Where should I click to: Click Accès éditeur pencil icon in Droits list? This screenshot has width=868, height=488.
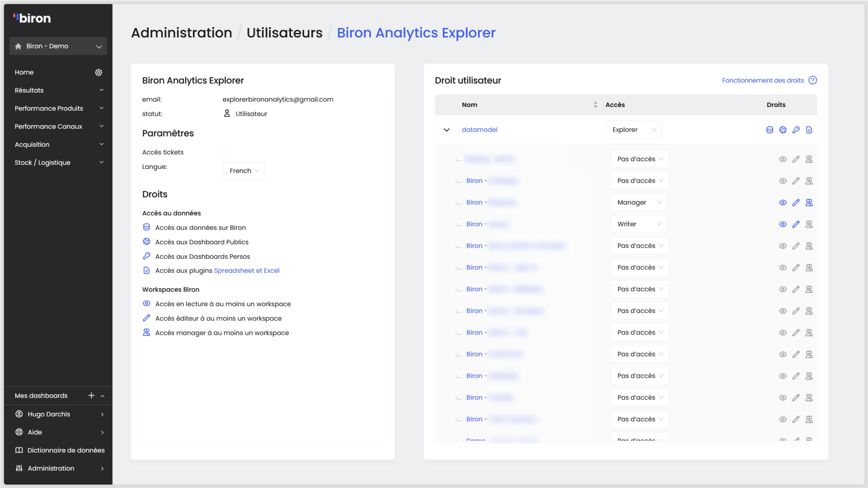pyautogui.click(x=147, y=318)
